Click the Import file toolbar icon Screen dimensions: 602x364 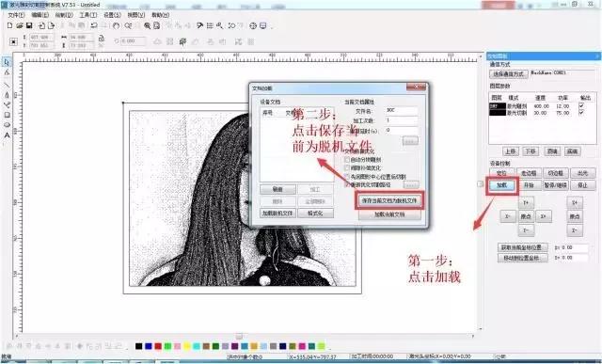click(41, 25)
